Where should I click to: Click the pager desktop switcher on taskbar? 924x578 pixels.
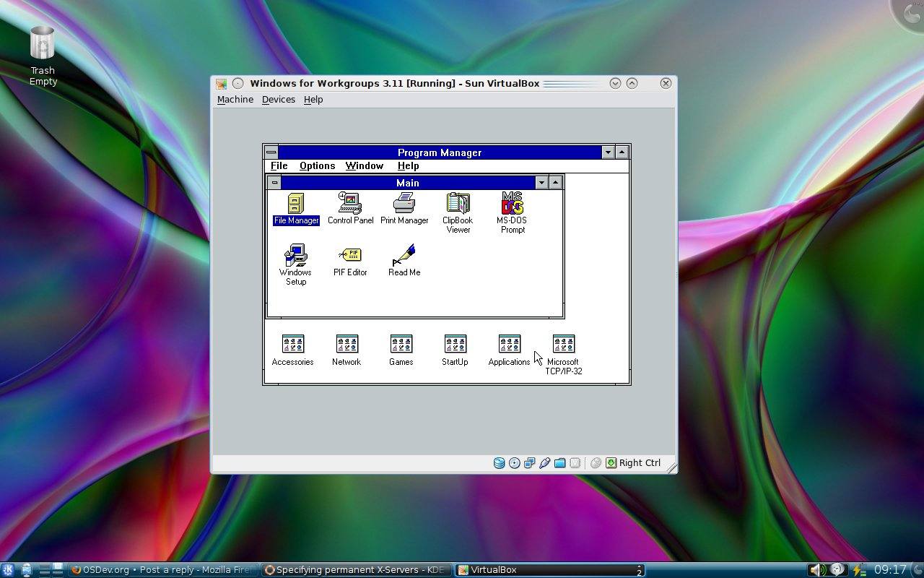coord(51,570)
